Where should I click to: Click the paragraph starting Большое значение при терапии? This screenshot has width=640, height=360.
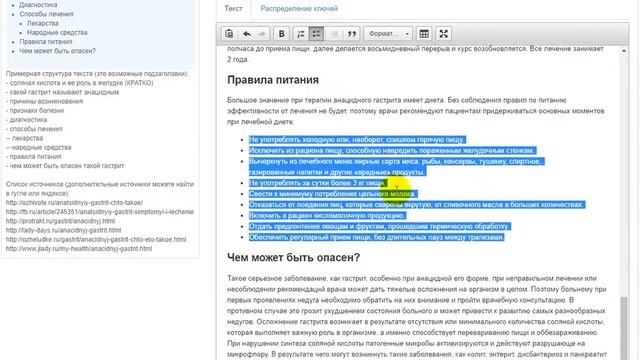(x=416, y=111)
